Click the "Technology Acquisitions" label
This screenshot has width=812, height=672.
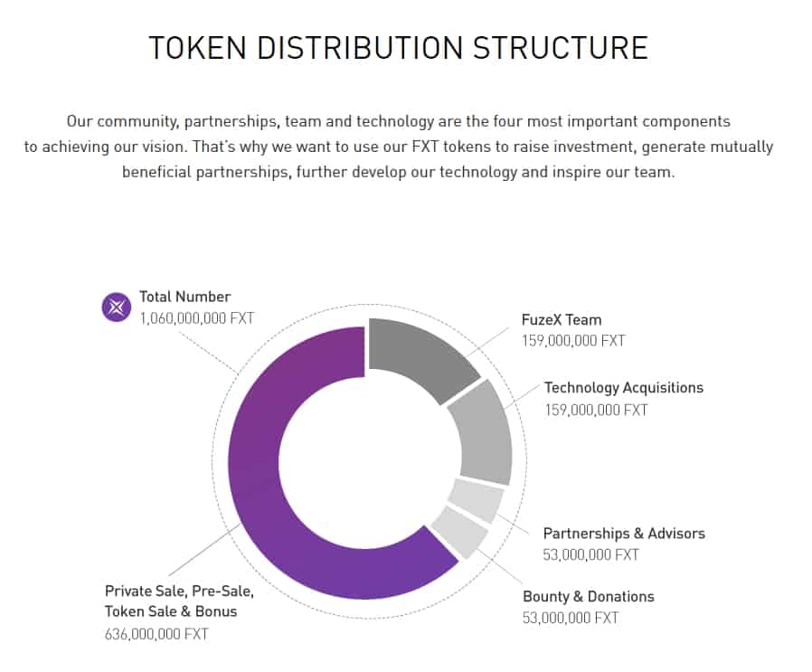click(x=623, y=388)
